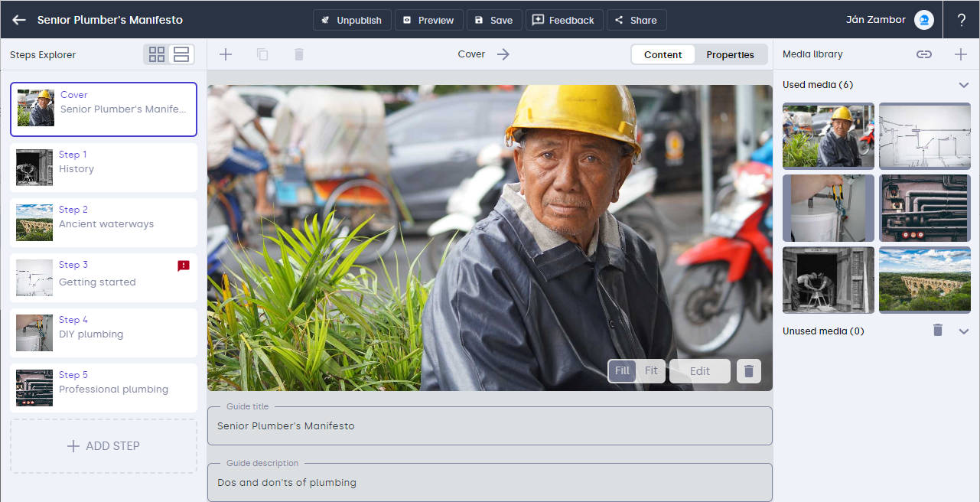Image resolution: width=980 pixels, height=502 pixels.
Task: Click the link icon in Media library
Action: coord(924,54)
